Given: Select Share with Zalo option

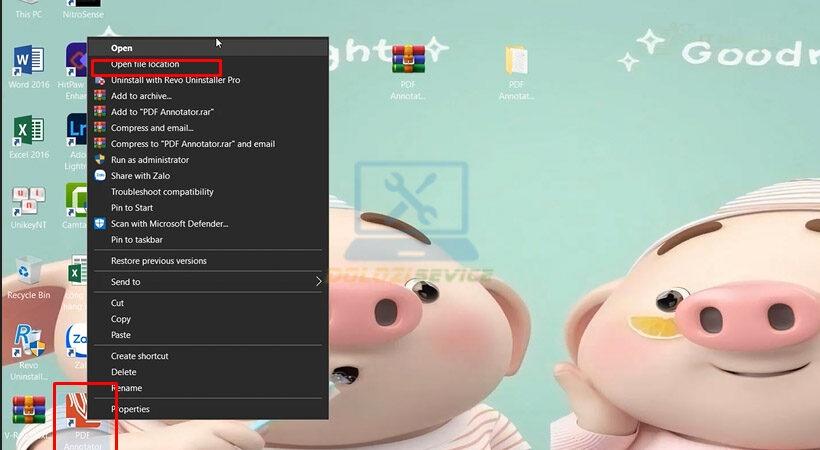Looking at the screenshot, I should tap(140, 176).
